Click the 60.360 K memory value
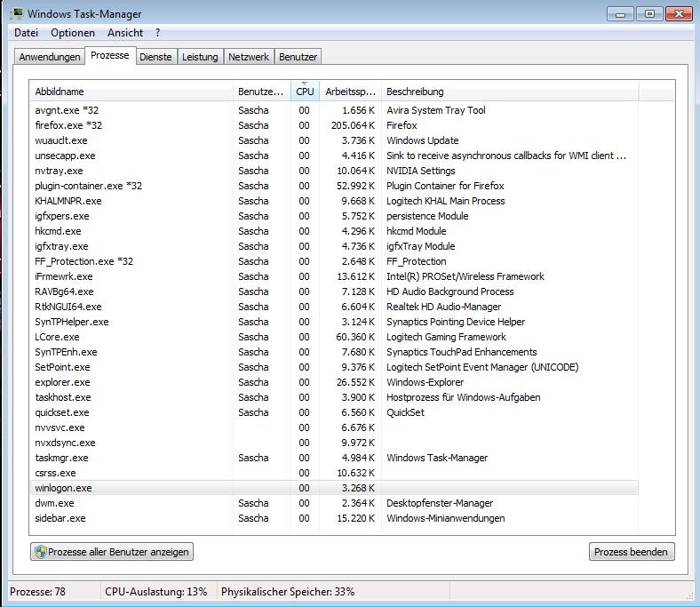The height and width of the screenshot is (607, 700). click(x=355, y=337)
